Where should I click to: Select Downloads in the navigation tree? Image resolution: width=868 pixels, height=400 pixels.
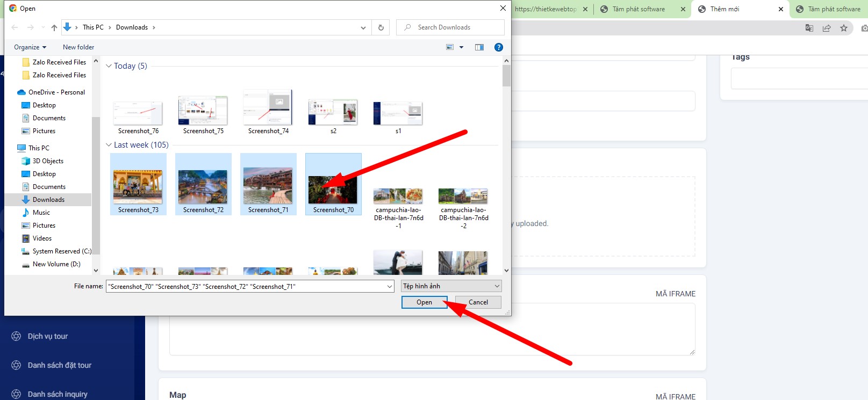coord(48,200)
